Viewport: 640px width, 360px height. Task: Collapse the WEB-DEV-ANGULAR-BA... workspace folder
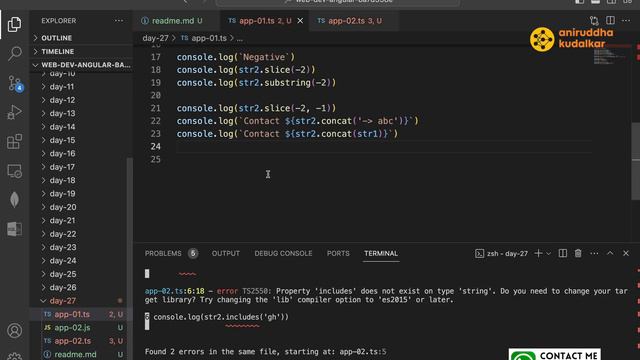coord(81,65)
